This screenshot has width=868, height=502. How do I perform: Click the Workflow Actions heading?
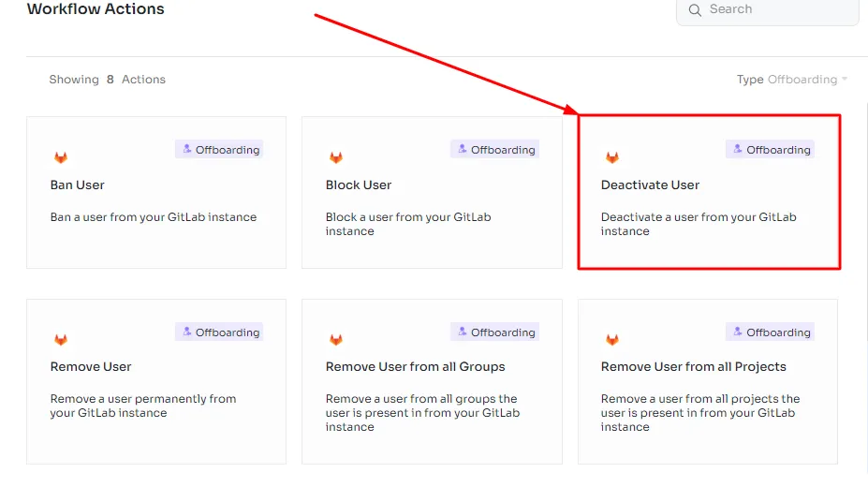[96, 8]
